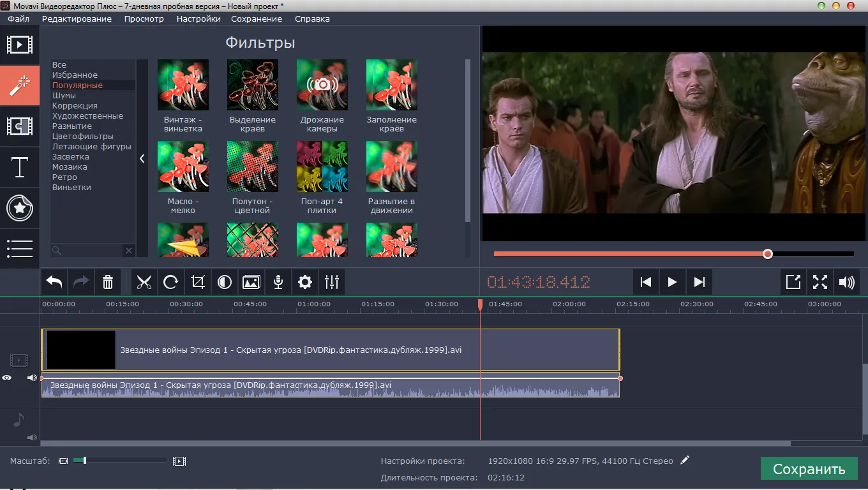Open the Transitions tab in sidebar
The image size is (868, 490).
20,126
